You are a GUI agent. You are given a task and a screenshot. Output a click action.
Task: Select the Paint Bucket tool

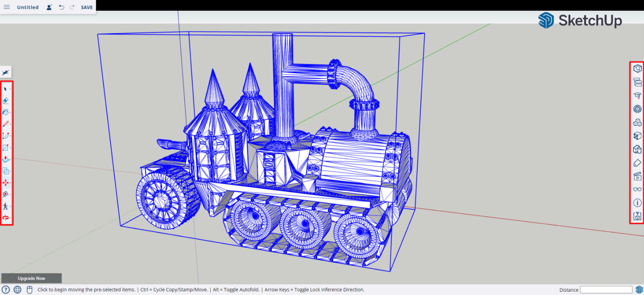6,113
